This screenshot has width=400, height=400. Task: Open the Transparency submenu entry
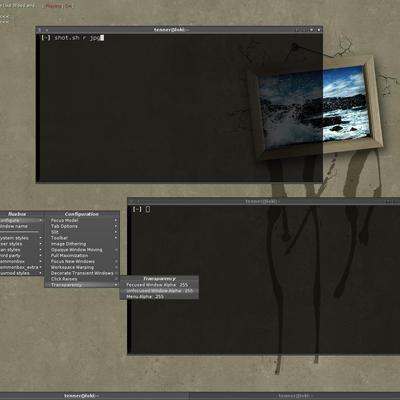82,285
